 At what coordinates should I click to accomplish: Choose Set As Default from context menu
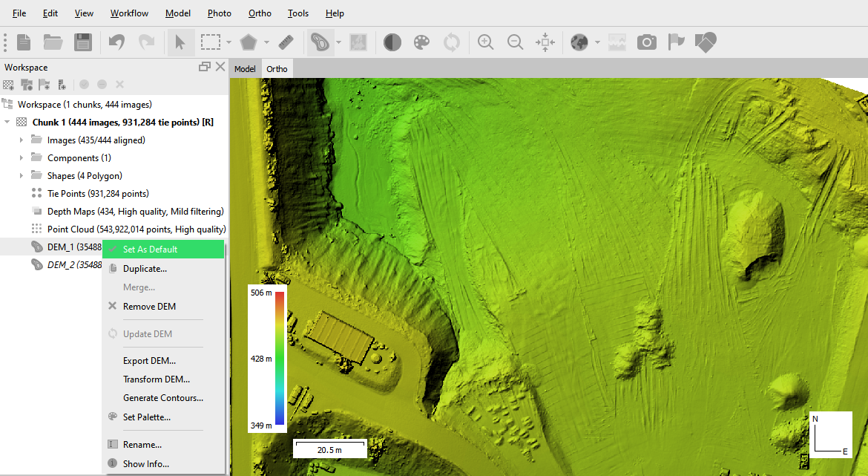[x=150, y=250]
